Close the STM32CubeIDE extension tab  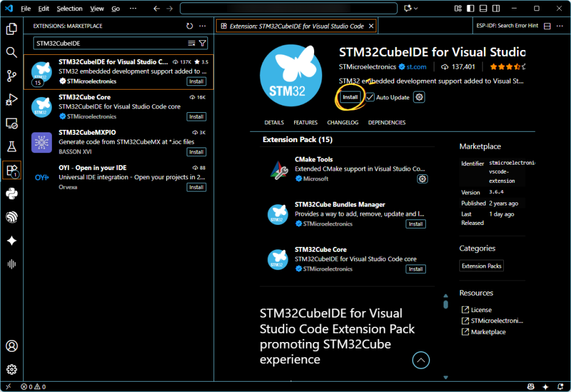click(x=371, y=26)
